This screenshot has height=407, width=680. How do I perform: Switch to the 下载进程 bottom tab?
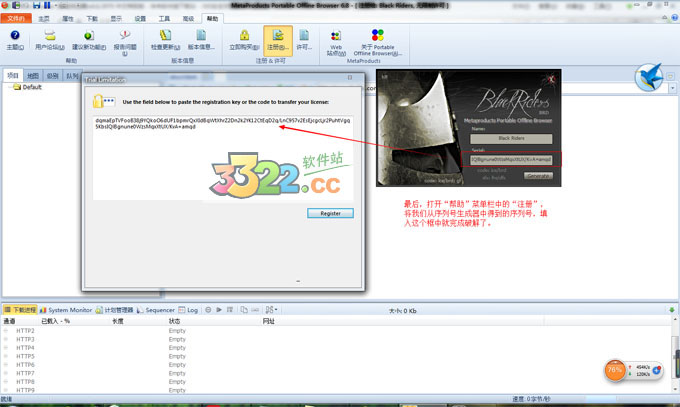(20, 310)
